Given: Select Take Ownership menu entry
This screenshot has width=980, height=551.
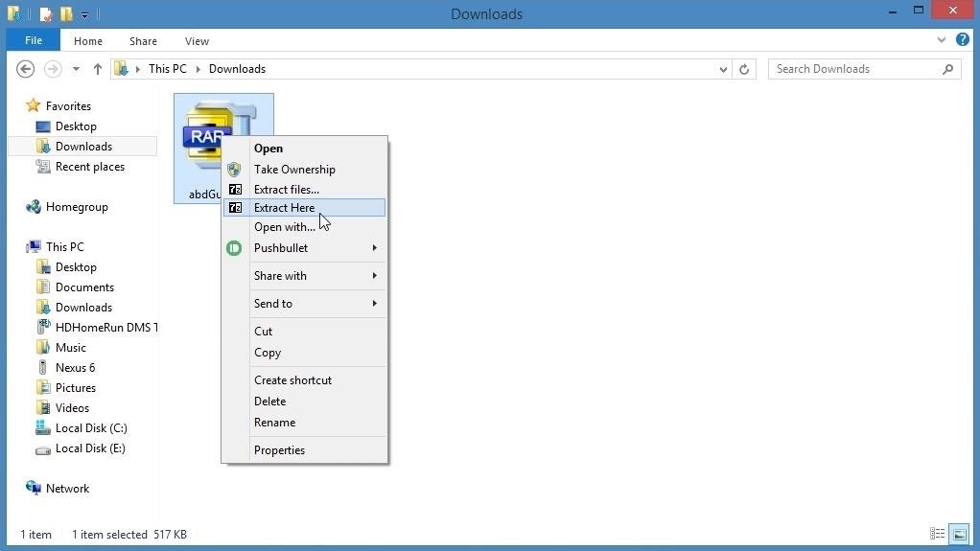Looking at the screenshot, I should tap(304, 170).
